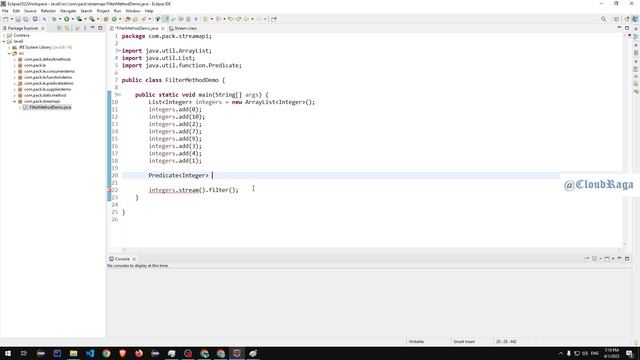Open Windows notification center icon
This screenshot has height=360, width=640.
pos(629,353)
